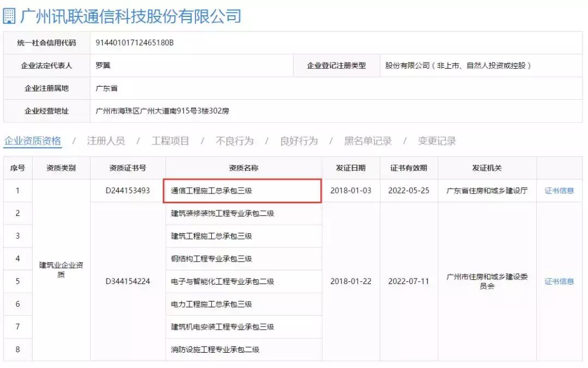
Task: Click the 企业法定代表人 label
Action: (x=46, y=65)
